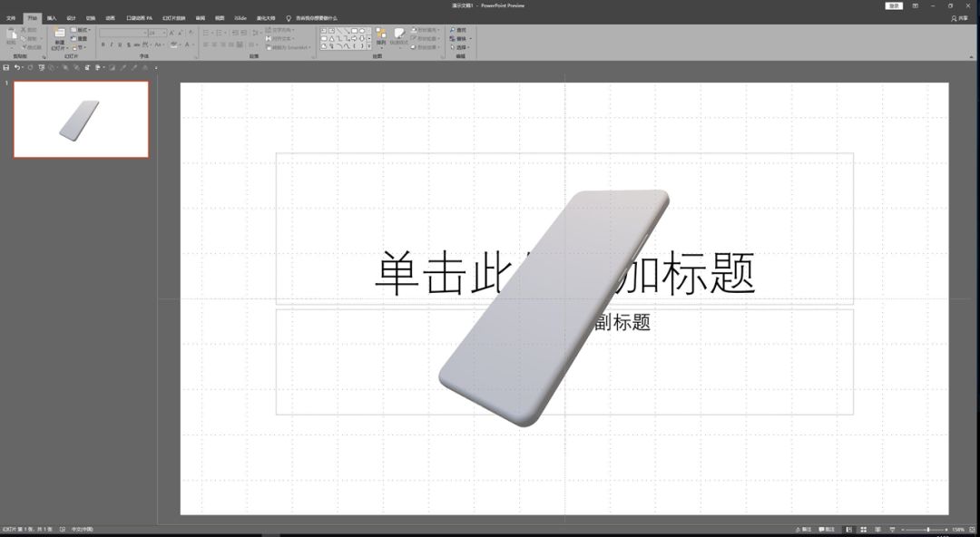980x537 pixels.
Task: Click the New Slide button icon
Action: tap(59, 33)
